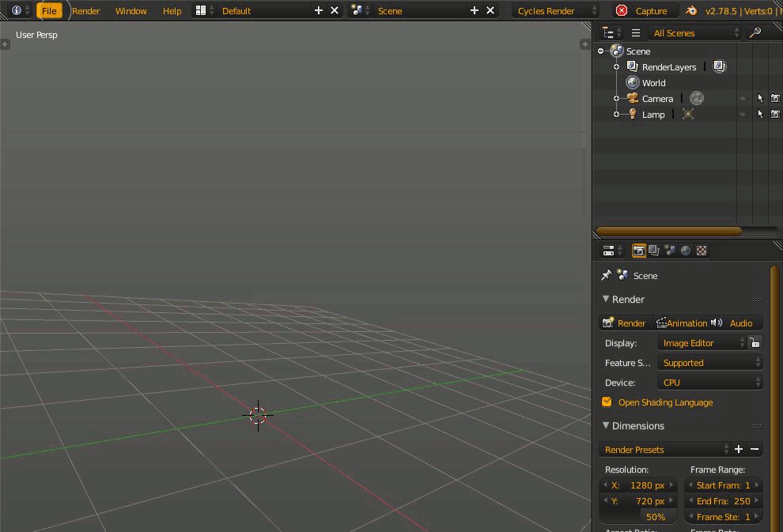Open the Window menu
The height and width of the screenshot is (532, 783).
(130, 10)
